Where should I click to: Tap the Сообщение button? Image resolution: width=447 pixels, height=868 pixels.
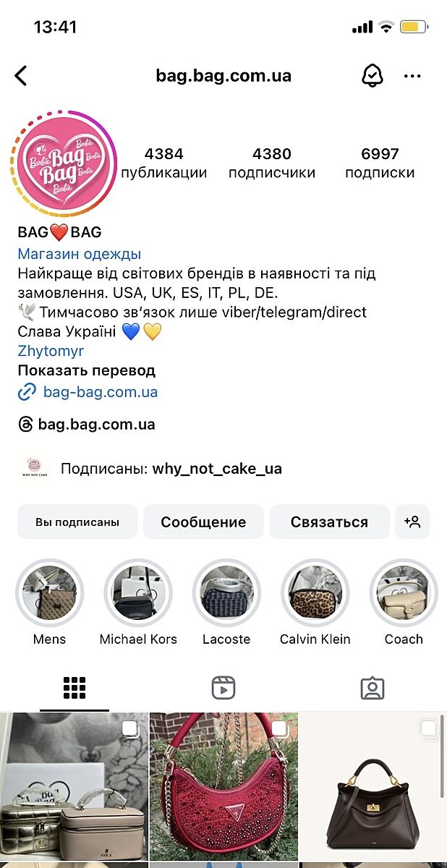(x=203, y=522)
